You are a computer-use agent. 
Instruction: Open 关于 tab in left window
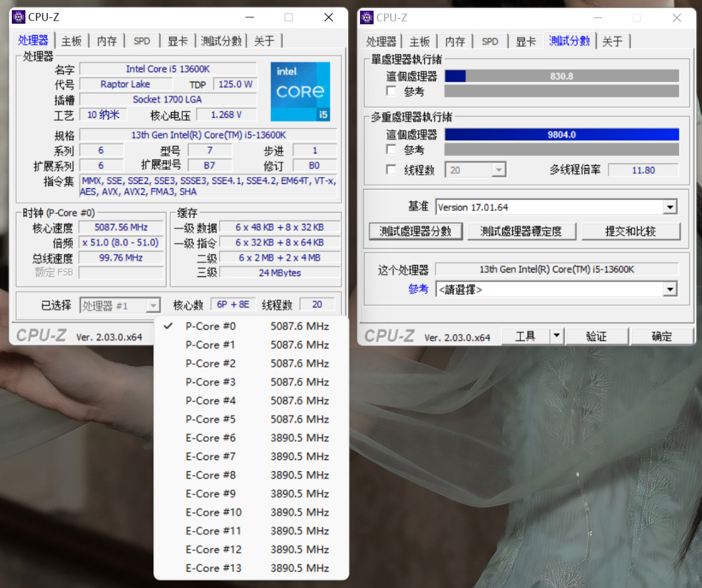[264, 41]
